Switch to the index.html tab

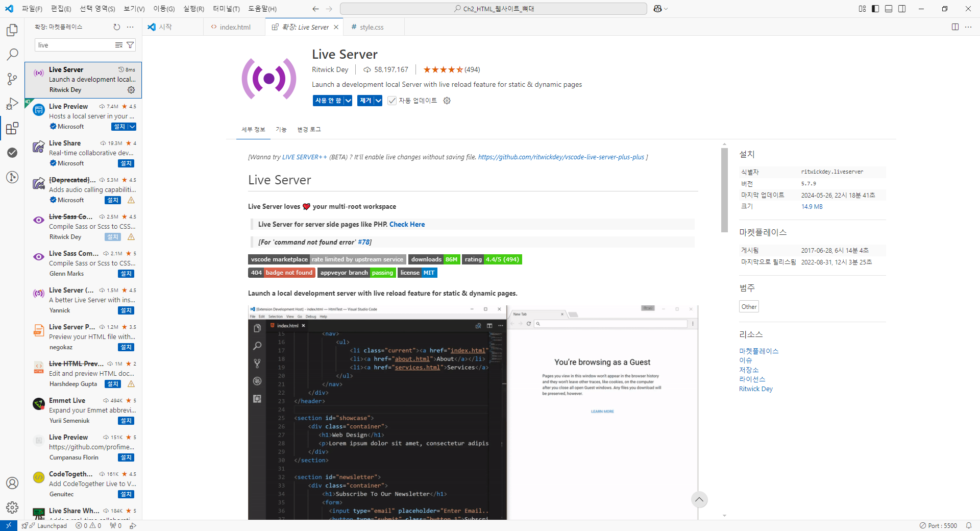(x=235, y=27)
